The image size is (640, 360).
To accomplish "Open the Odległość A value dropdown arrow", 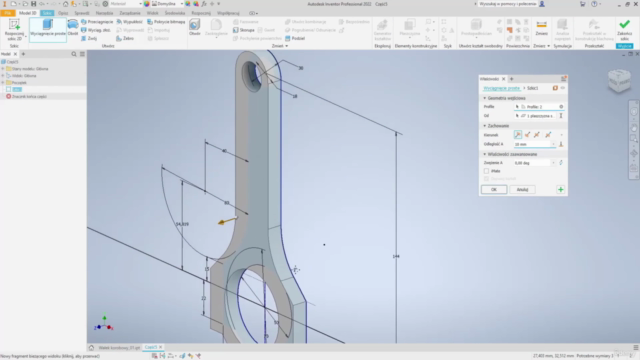I will 553,144.
